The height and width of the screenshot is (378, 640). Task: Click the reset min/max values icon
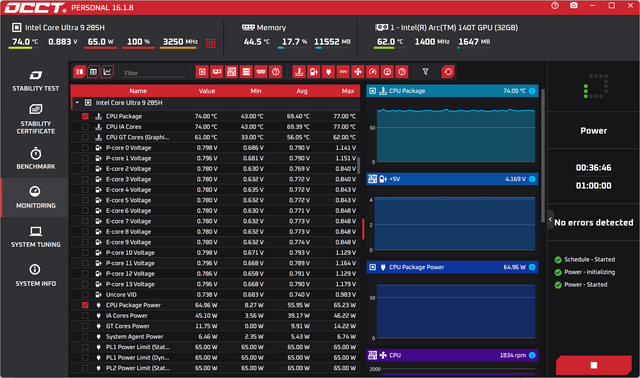(x=448, y=72)
